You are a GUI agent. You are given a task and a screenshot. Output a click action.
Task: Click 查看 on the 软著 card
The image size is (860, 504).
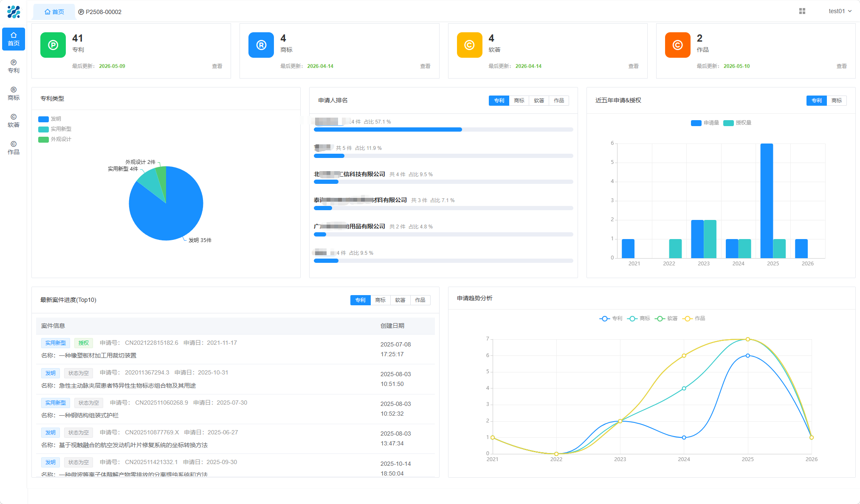(633, 66)
